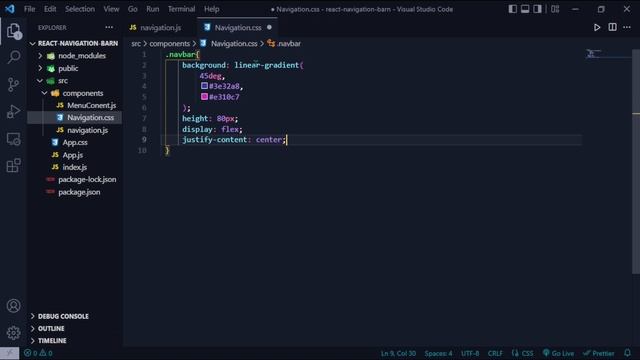Open errors and warnings count in status bar
Viewport: 640px width, 360px height.
point(38,353)
